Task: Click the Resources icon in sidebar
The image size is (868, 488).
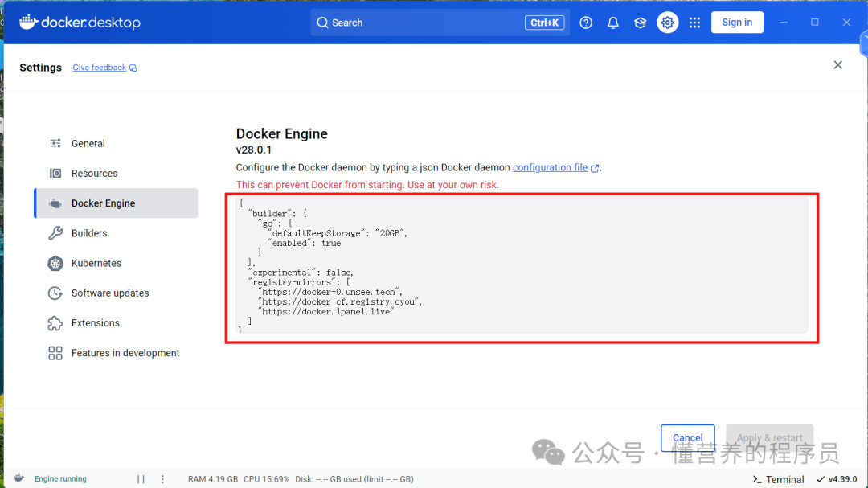Action: click(x=55, y=174)
